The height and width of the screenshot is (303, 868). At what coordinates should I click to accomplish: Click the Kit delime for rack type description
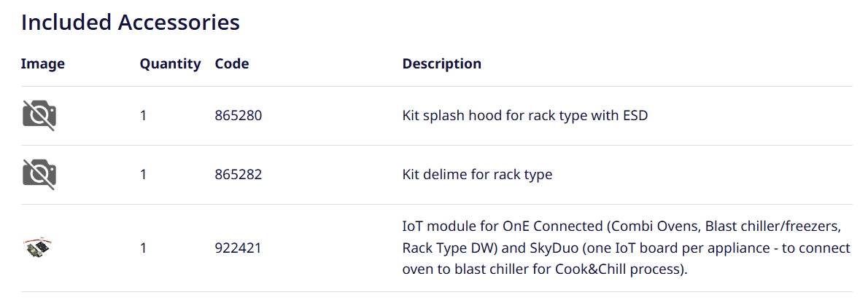[477, 174]
